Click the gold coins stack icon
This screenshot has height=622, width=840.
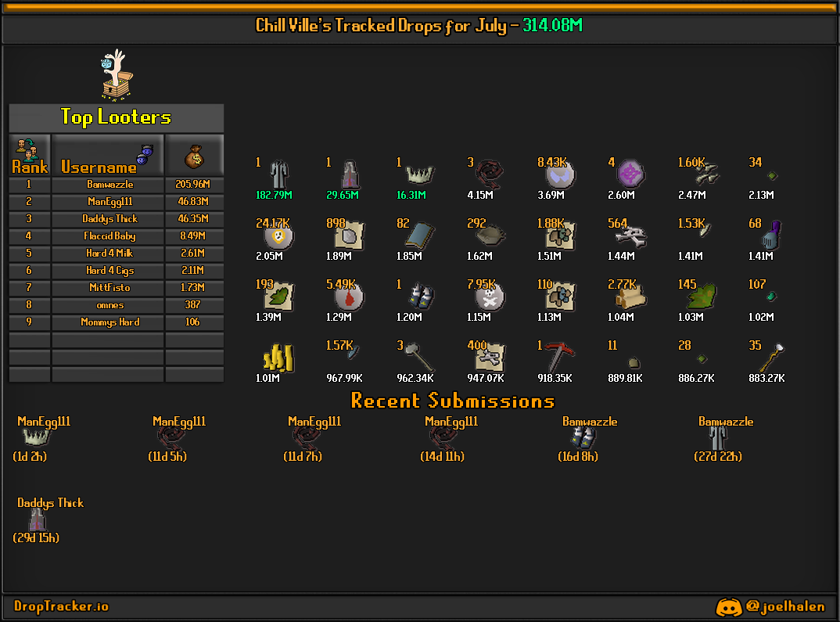(x=278, y=358)
